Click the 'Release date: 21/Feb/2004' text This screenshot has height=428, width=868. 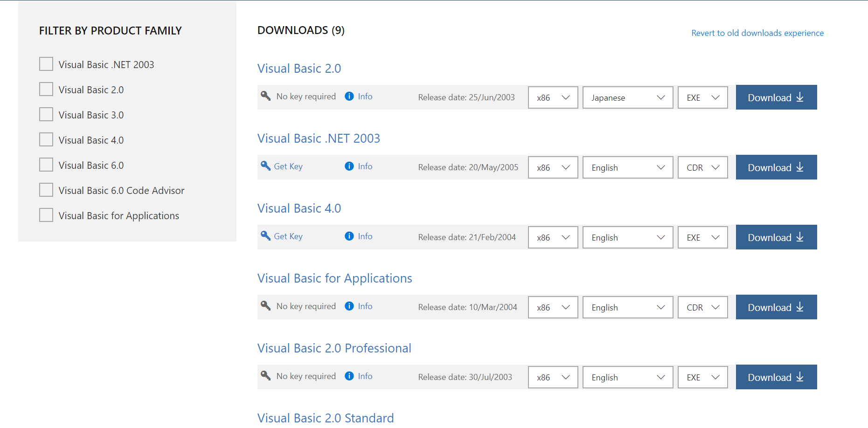pyautogui.click(x=467, y=237)
